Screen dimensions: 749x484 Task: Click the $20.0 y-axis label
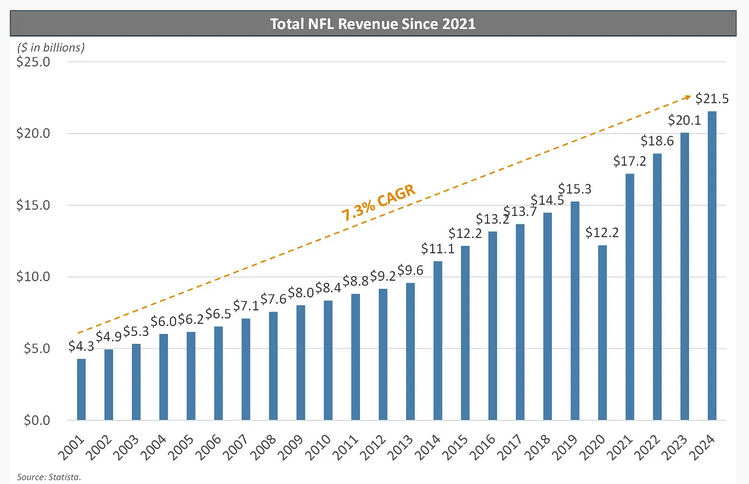pos(33,133)
